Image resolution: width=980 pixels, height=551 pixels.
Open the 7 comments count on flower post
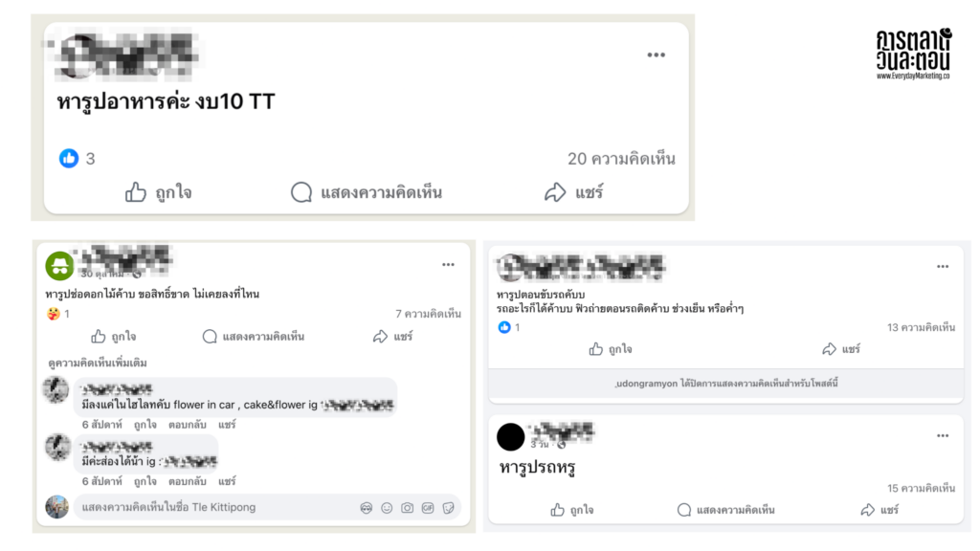pos(428,314)
